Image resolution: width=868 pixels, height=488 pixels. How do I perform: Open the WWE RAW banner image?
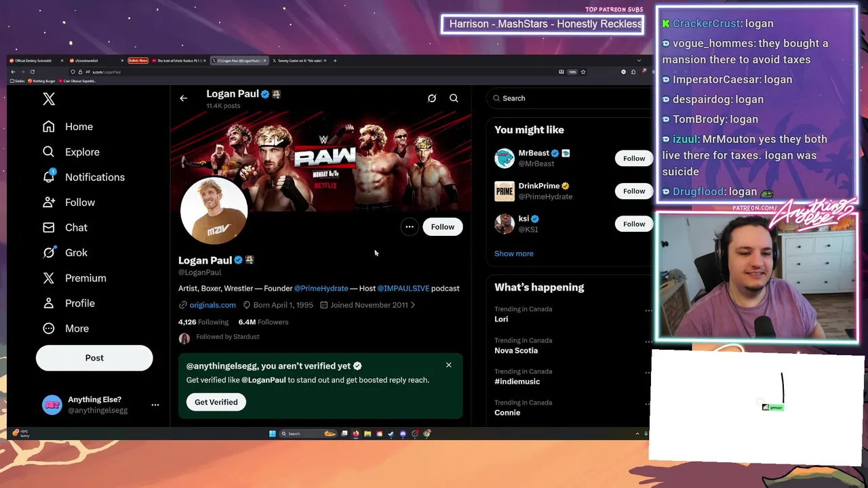321,161
